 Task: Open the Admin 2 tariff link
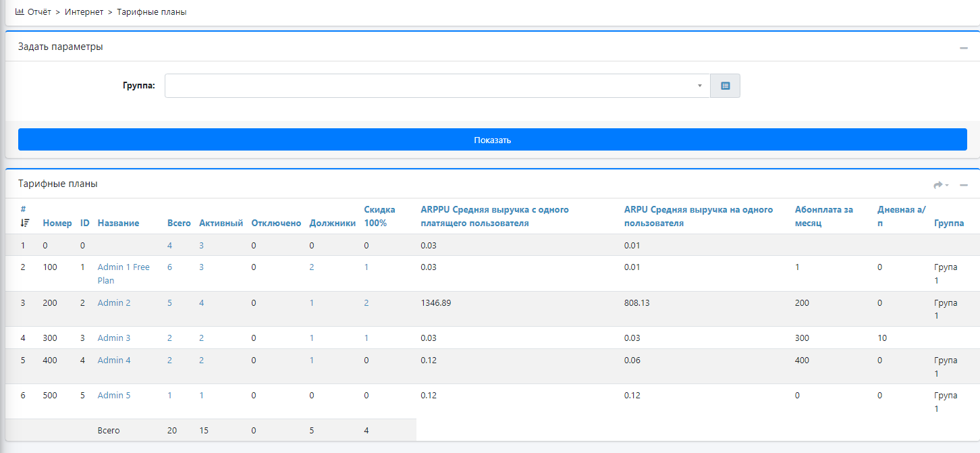[114, 302]
